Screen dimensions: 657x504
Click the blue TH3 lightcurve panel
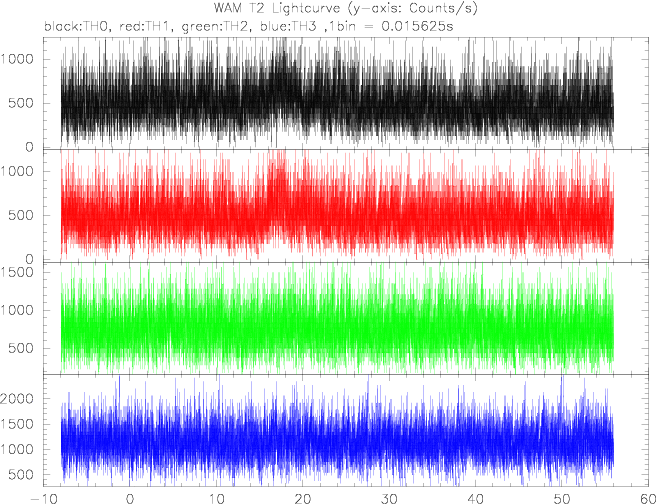(x=344, y=430)
